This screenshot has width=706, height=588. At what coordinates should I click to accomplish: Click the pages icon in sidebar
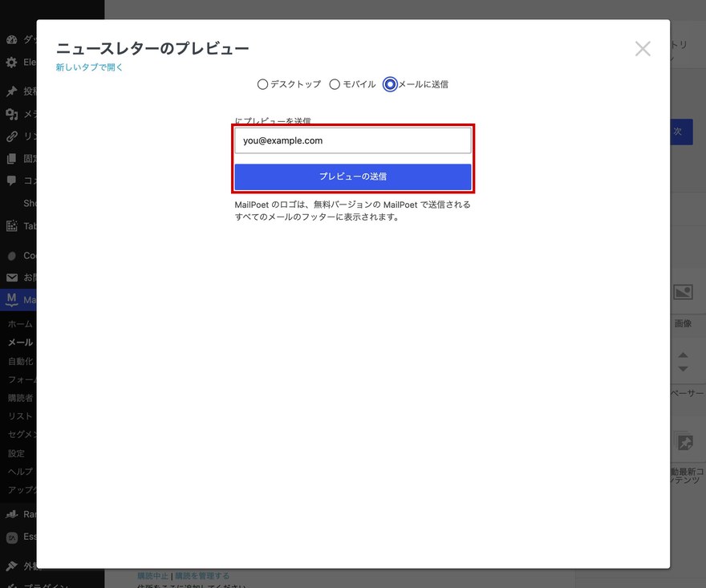[x=12, y=159]
